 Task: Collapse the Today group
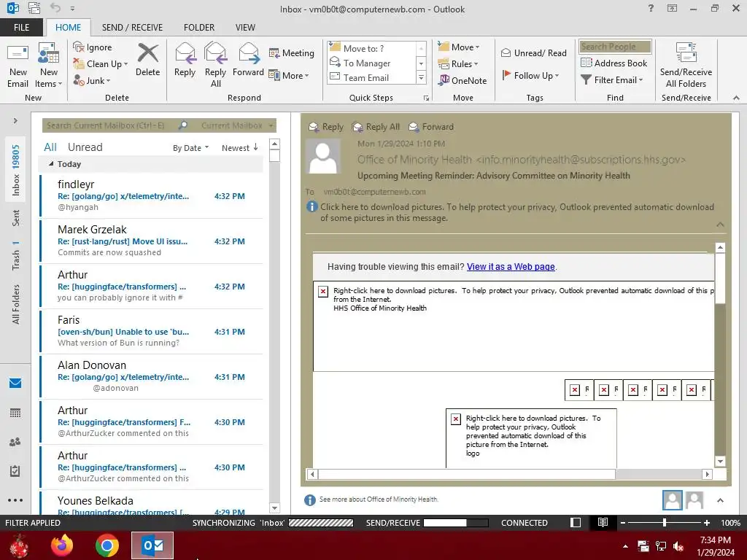51,164
